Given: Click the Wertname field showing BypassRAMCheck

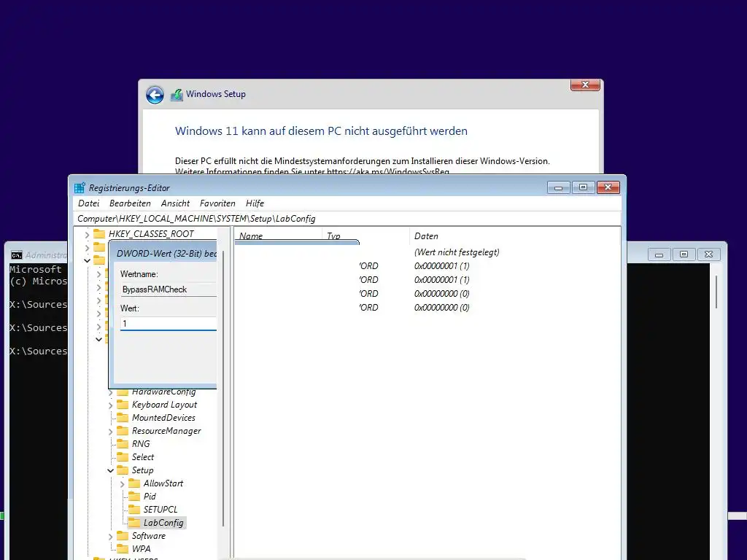Looking at the screenshot, I should 169,289.
